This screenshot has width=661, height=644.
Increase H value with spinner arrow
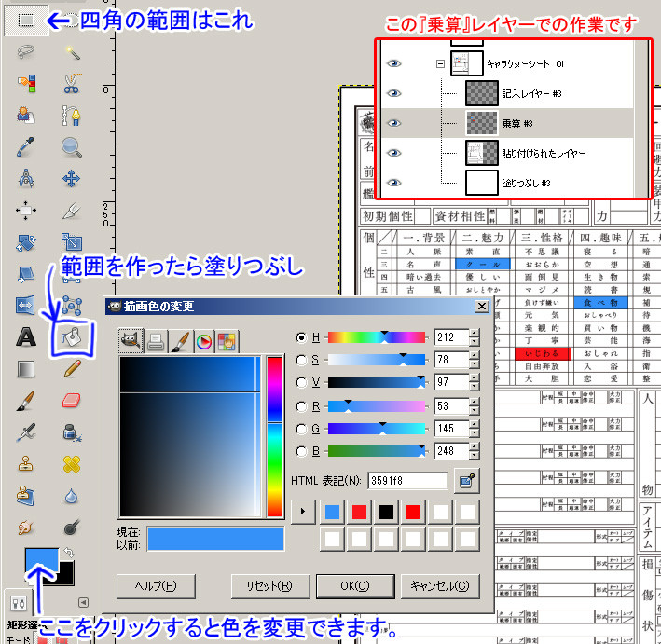tap(475, 333)
